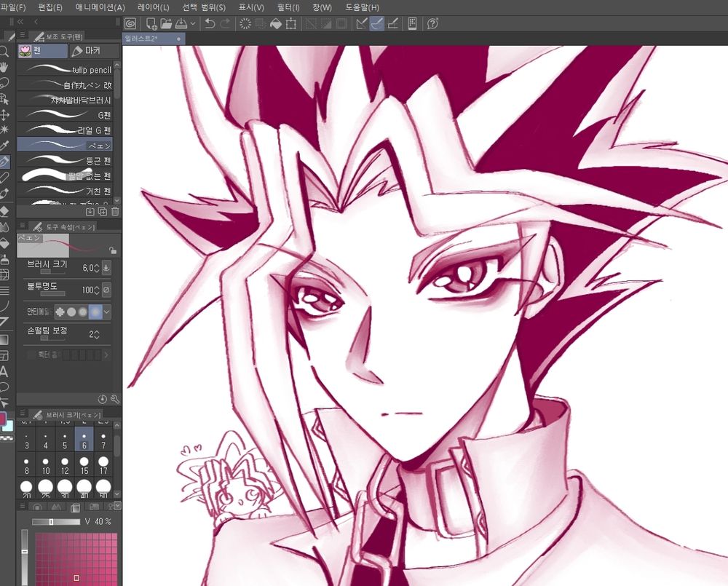Click the Undo arrow in command bar
The width and height of the screenshot is (728, 586).
(210, 23)
